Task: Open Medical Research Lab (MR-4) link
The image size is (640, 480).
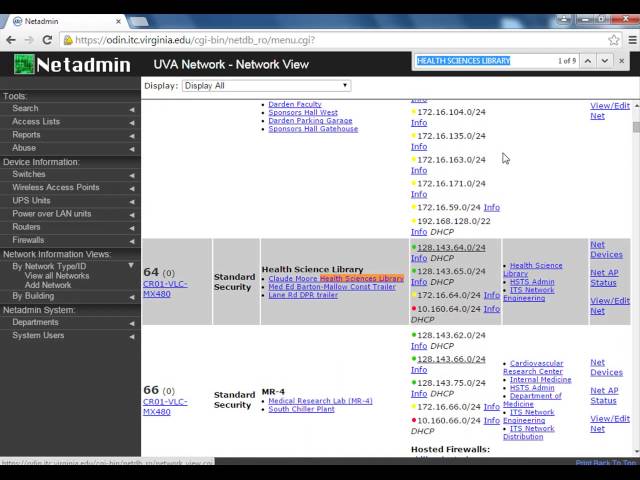Action: 320,401
